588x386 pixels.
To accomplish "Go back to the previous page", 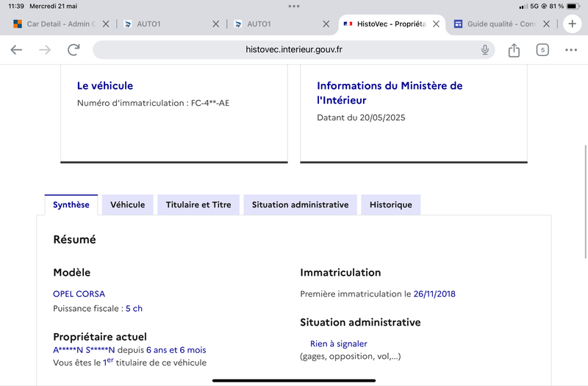I will (16, 49).
